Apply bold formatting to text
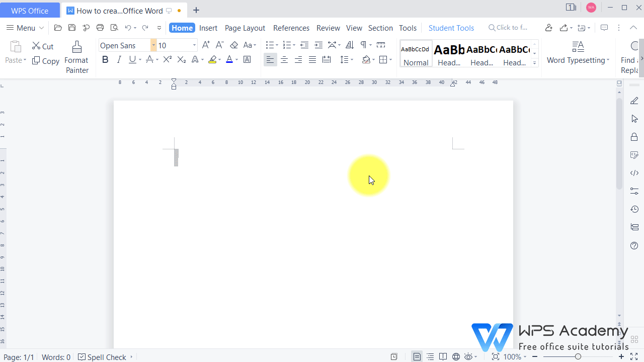 [105, 59]
